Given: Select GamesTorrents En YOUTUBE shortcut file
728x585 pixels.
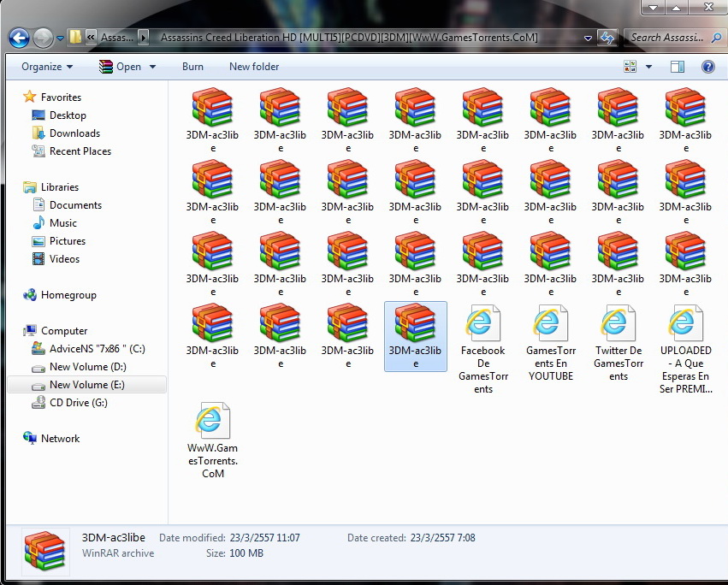Looking at the screenshot, I should (x=551, y=344).
